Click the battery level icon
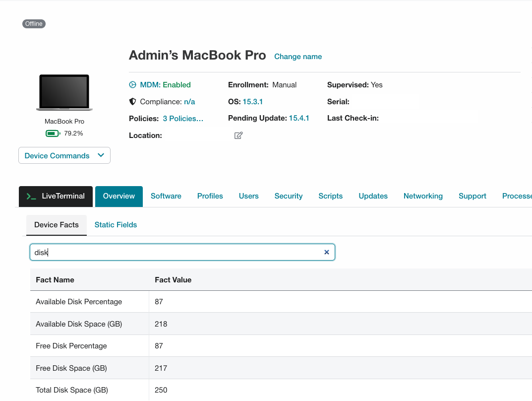 point(53,134)
